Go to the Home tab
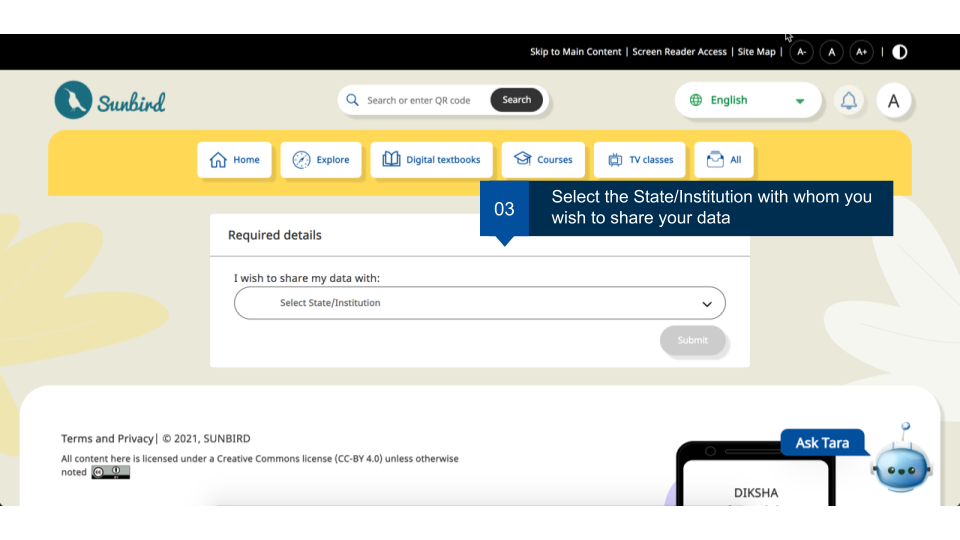Image resolution: width=960 pixels, height=540 pixels. 234,160
